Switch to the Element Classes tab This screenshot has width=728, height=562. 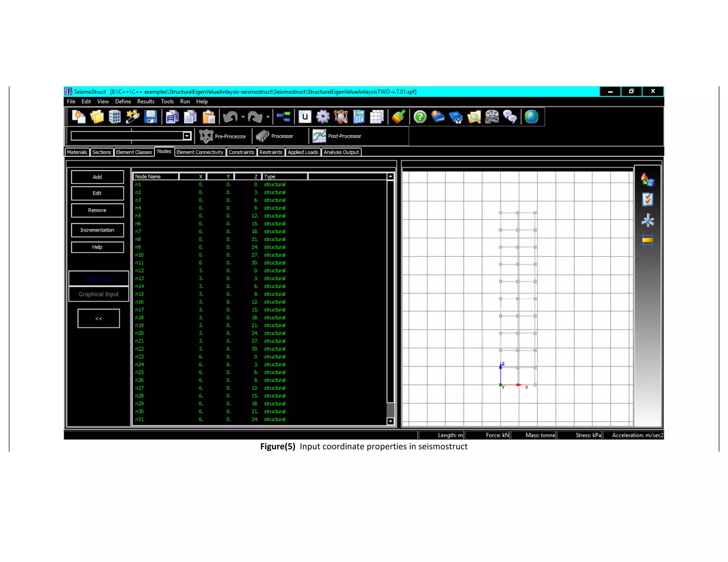[134, 152]
